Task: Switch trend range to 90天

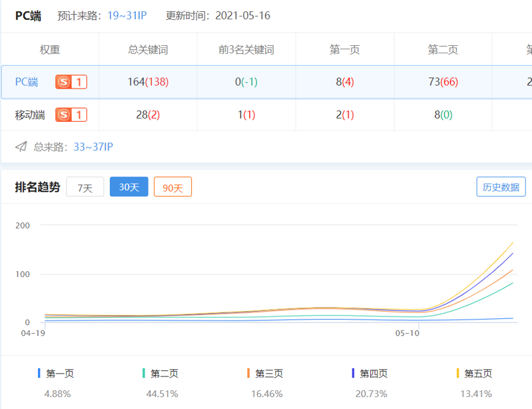Action: (x=172, y=188)
